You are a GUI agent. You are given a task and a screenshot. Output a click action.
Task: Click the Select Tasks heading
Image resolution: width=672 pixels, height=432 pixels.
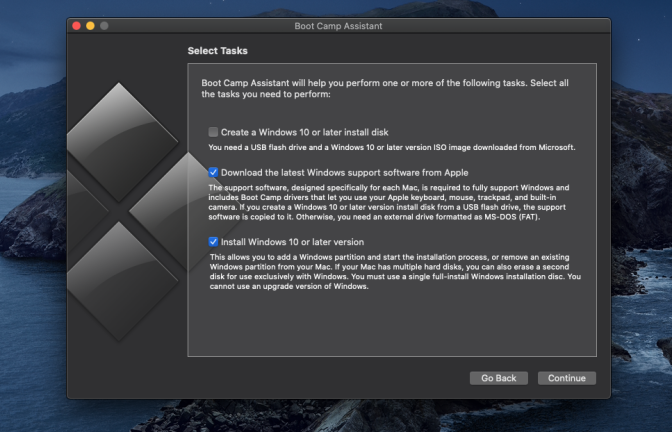[x=217, y=51]
